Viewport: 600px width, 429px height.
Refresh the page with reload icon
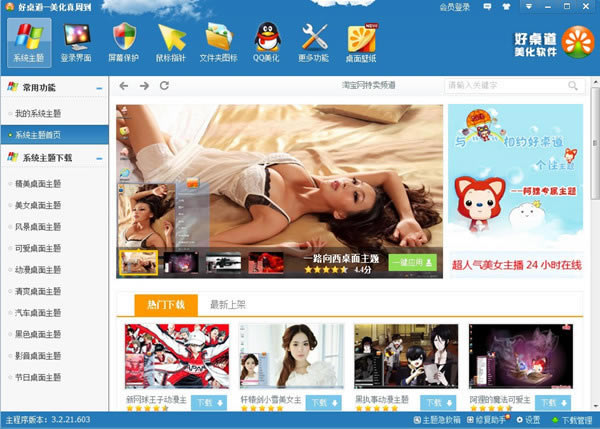point(165,86)
